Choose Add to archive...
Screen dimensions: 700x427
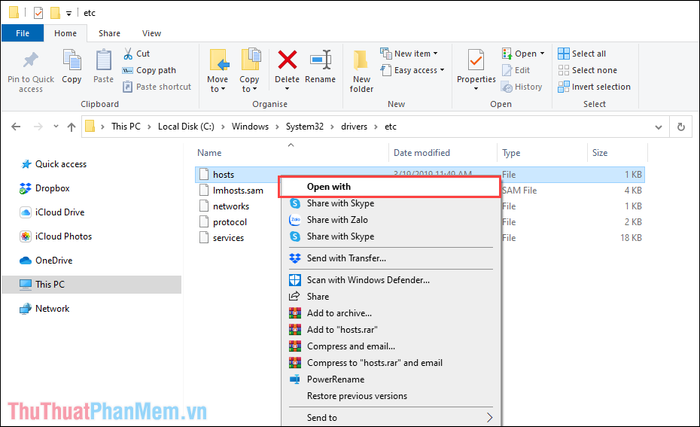[x=391, y=313]
